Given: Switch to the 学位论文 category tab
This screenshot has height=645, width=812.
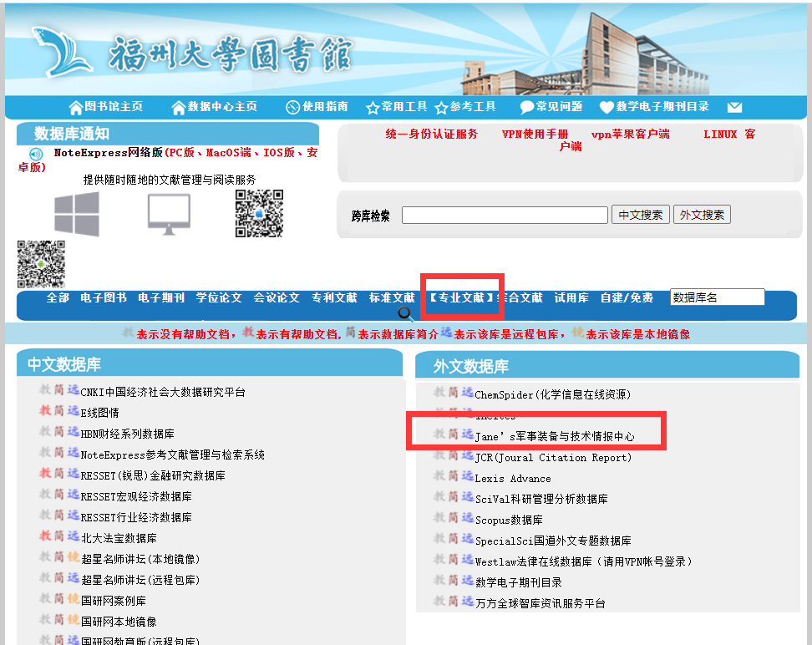Looking at the screenshot, I should point(219,297).
